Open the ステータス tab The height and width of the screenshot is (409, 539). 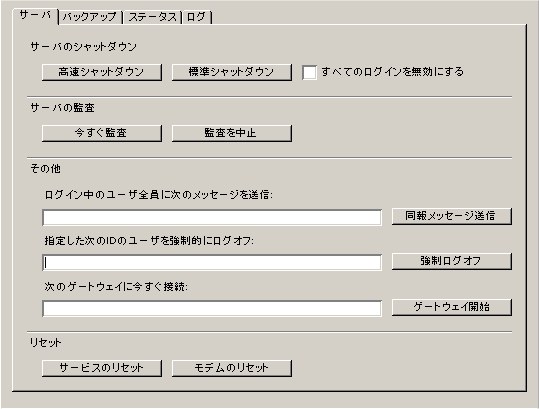(152, 17)
